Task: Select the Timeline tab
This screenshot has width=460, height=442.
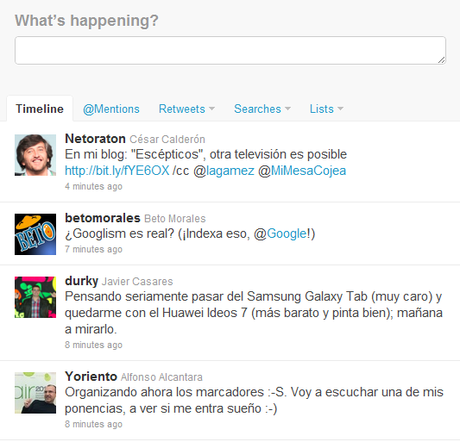Action: [40, 109]
